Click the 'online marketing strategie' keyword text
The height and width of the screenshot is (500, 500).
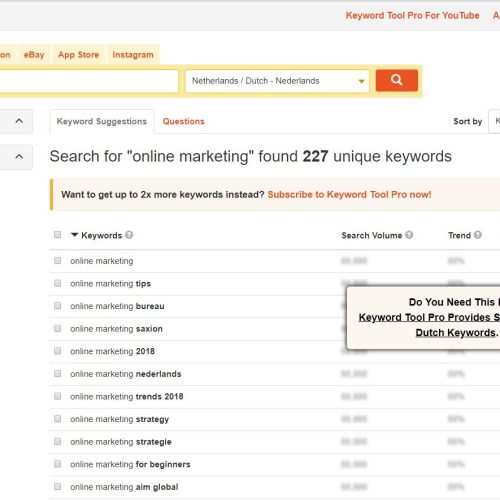121,442
